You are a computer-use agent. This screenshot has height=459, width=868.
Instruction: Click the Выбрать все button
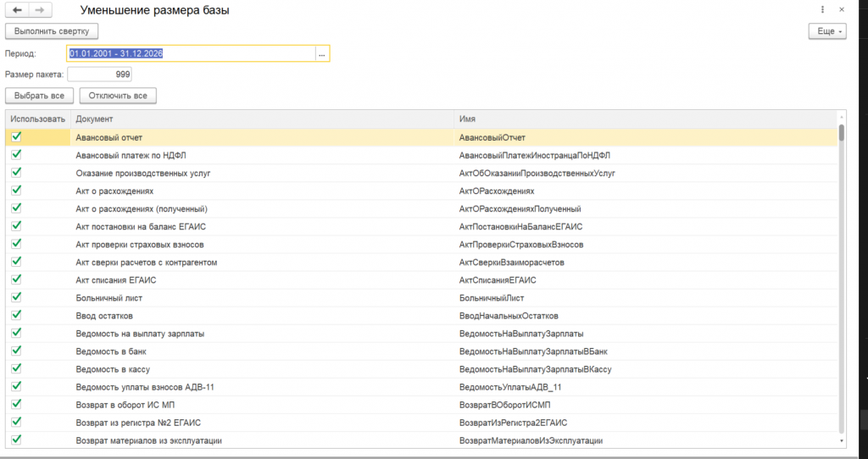[x=40, y=96]
